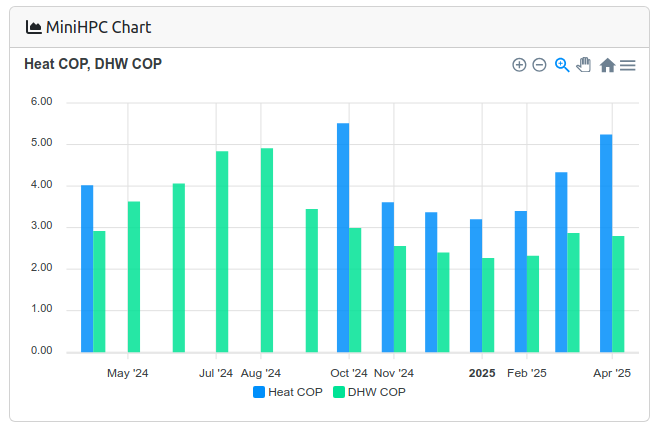This screenshot has height=432, width=659.
Task: Enable the panning hand tool
Action: pos(584,65)
